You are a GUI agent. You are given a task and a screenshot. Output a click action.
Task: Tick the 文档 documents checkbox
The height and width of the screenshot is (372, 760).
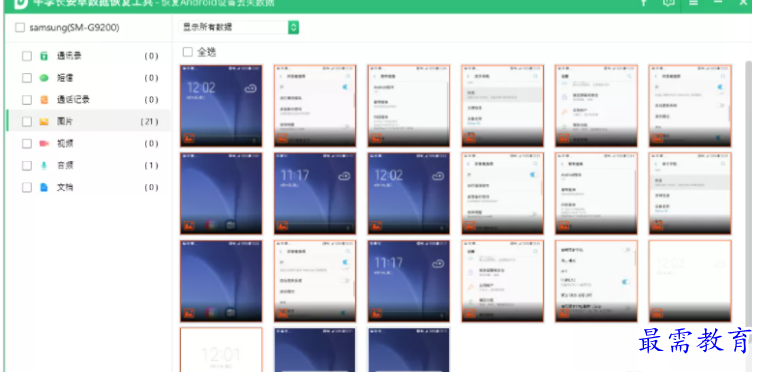[x=27, y=187]
